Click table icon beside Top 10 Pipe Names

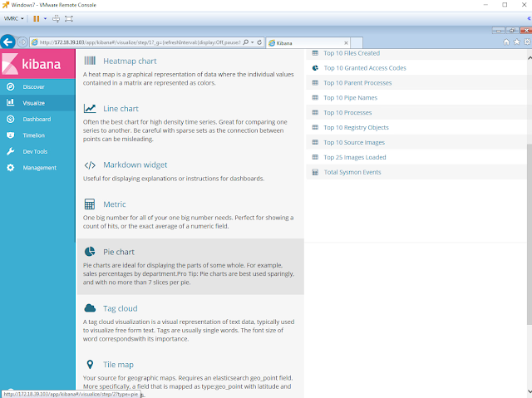(315, 98)
